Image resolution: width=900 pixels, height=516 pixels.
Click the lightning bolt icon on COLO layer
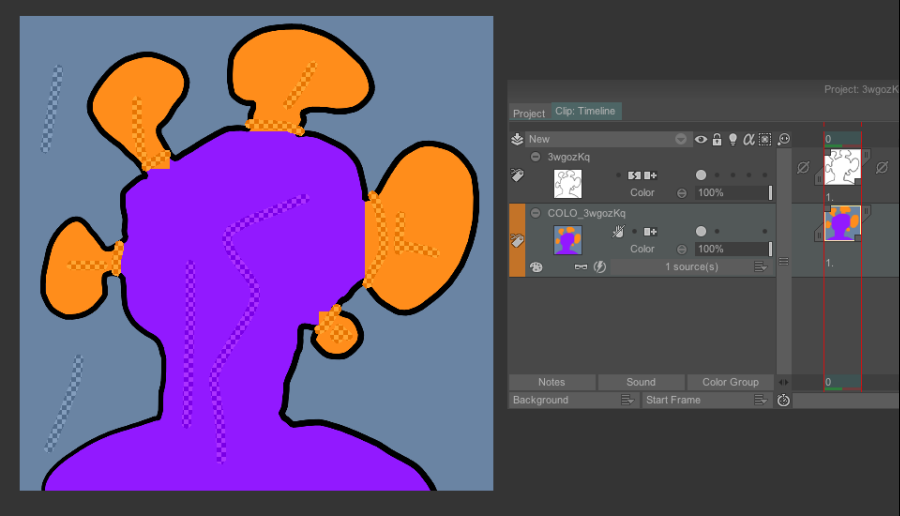click(x=600, y=267)
